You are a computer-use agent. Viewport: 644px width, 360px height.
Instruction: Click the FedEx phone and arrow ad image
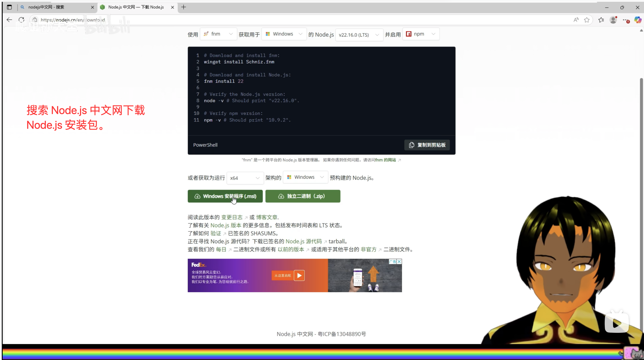click(x=365, y=276)
